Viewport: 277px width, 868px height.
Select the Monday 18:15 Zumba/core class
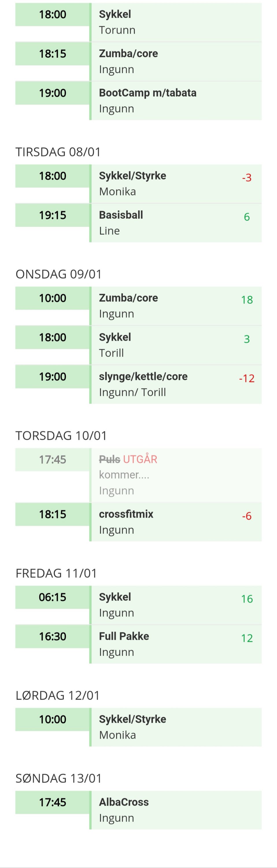coord(175,61)
